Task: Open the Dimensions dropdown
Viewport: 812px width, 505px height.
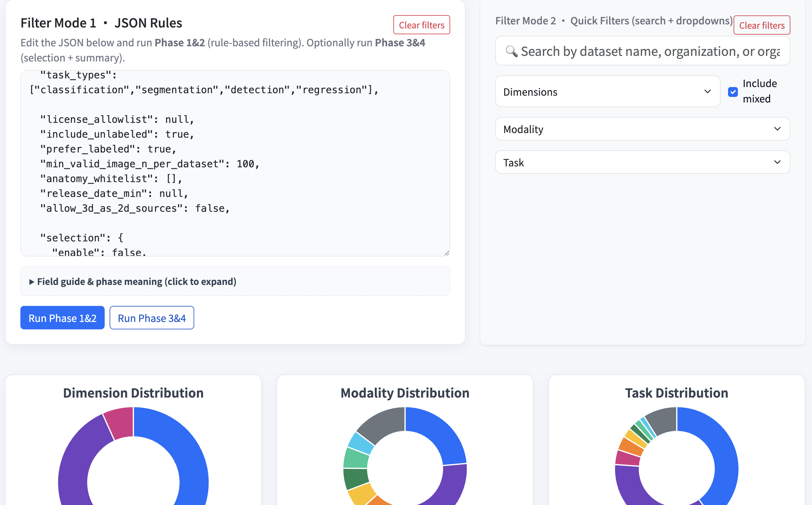Action: point(601,91)
